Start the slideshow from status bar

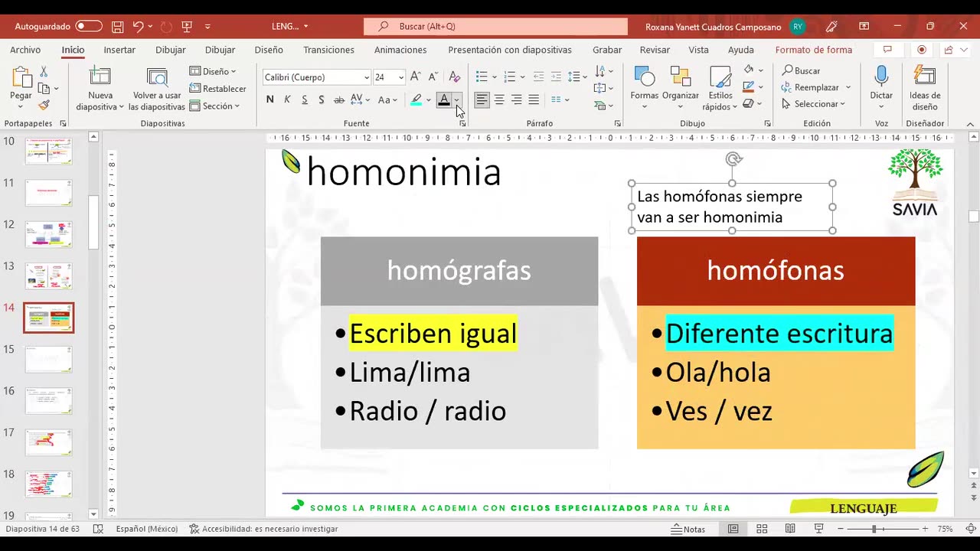tap(818, 529)
